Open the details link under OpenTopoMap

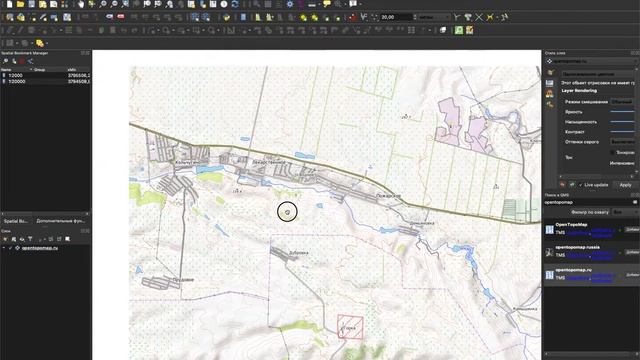578,232
